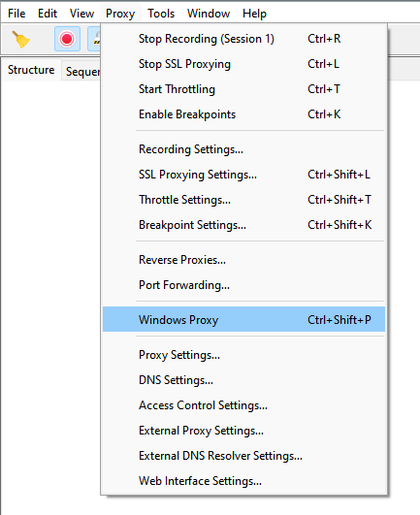Viewport: 420px width, 515px height.
Task: Toggle Stop SSL Proxying menu entry
Action: (243, 64)
